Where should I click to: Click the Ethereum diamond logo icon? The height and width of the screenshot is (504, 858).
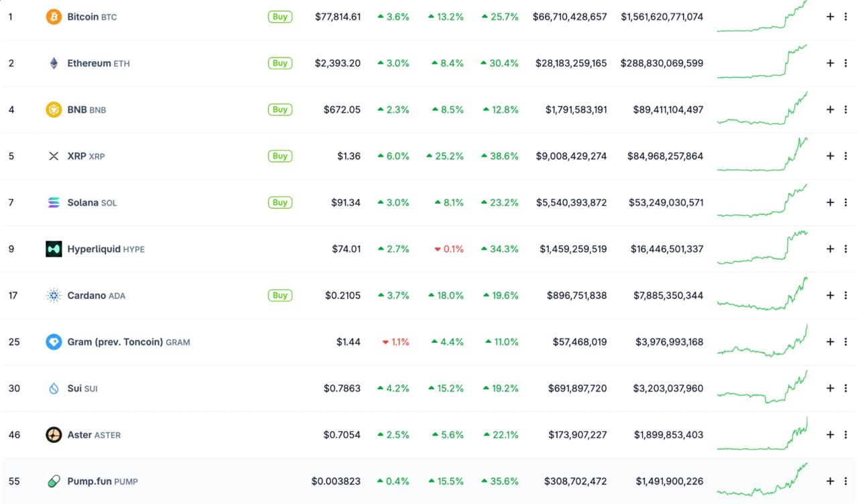[x=54, y=63]
